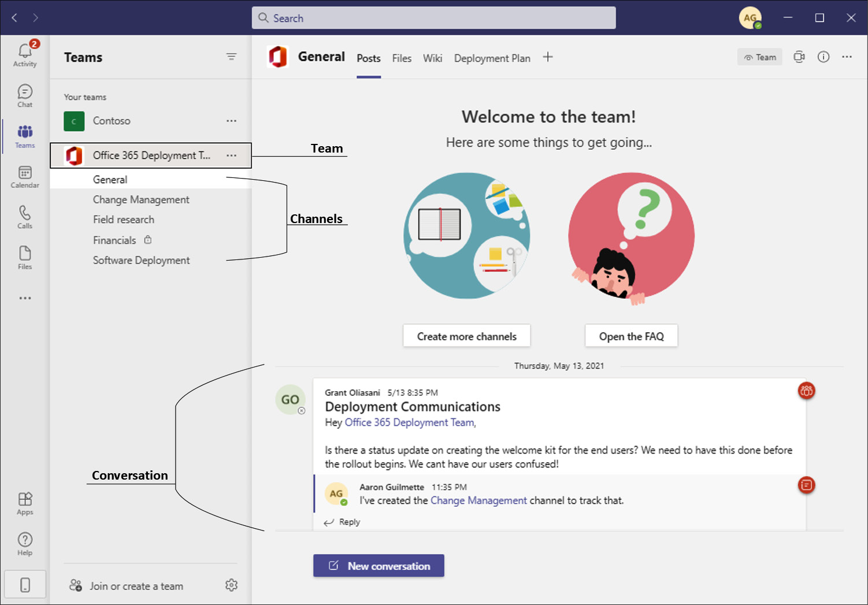Click Join or create a team
The image size is (868, 605).
point(126,586)
